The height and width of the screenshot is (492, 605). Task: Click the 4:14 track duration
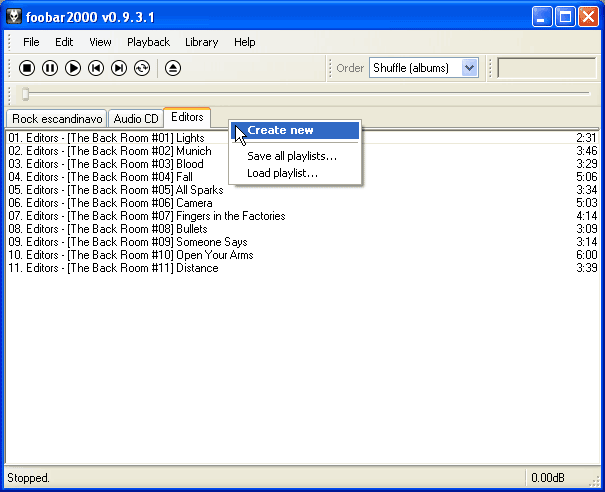click(x=587, y=216)
